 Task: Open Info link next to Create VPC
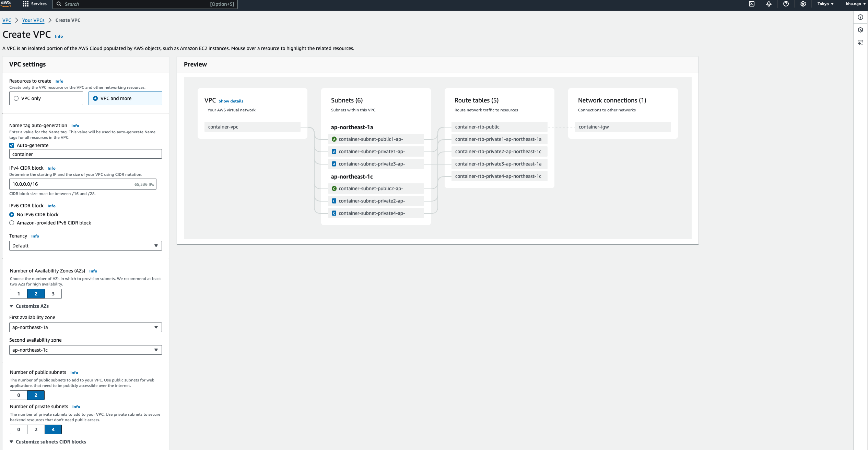(x=59, y=36)
